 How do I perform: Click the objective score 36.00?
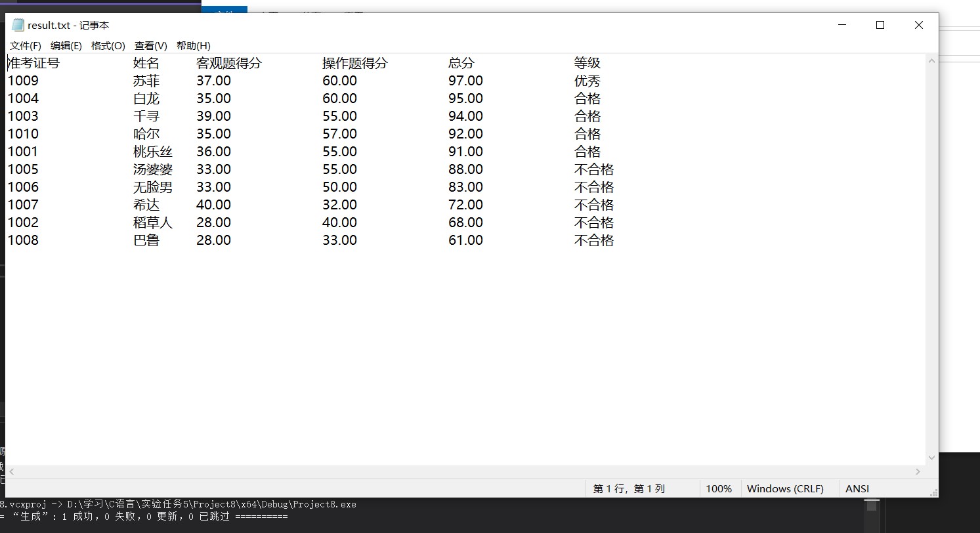click(213, 152)
